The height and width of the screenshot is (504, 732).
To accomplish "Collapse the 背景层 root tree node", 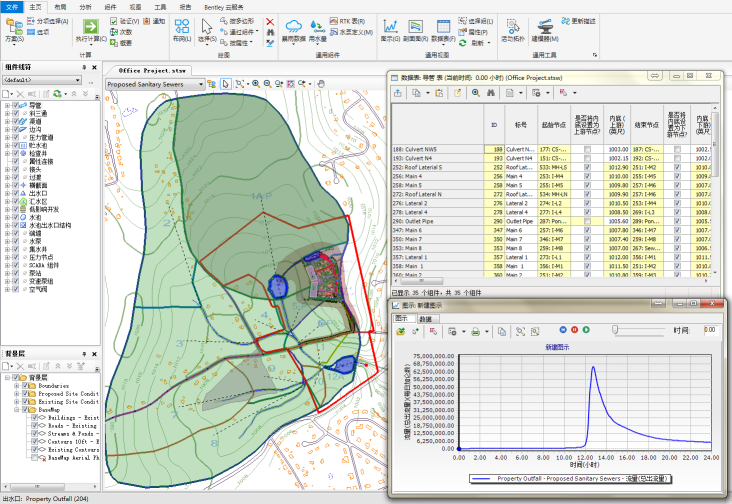I will [7, 378].
